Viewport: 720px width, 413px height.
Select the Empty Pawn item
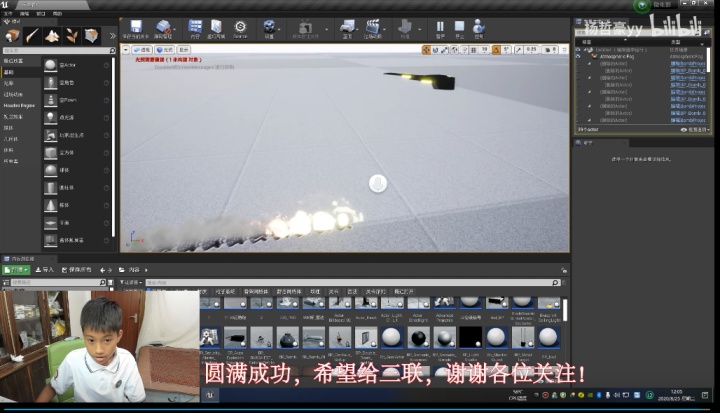[x=76, y=100]
